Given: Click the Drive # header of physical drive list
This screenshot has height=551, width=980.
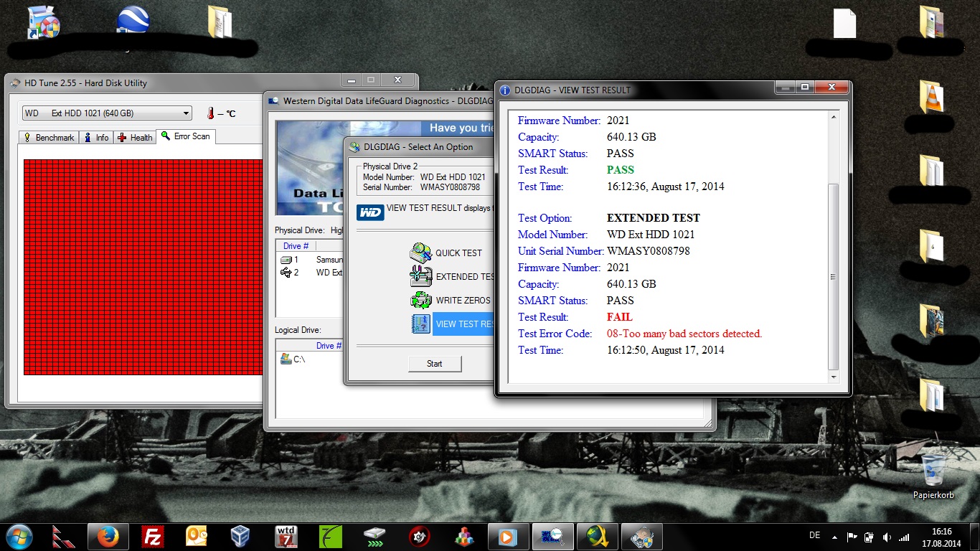Looking at the screenshot, I should [296, 246].
